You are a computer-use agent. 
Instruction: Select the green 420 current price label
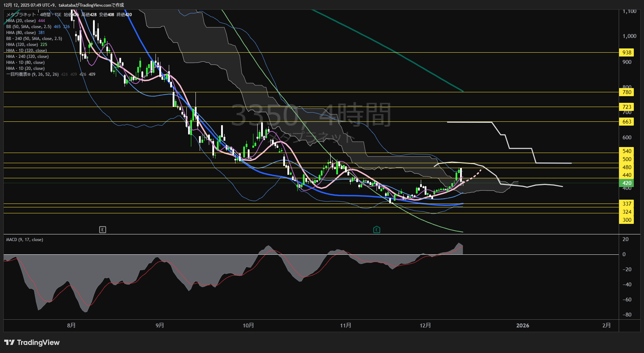626,183
